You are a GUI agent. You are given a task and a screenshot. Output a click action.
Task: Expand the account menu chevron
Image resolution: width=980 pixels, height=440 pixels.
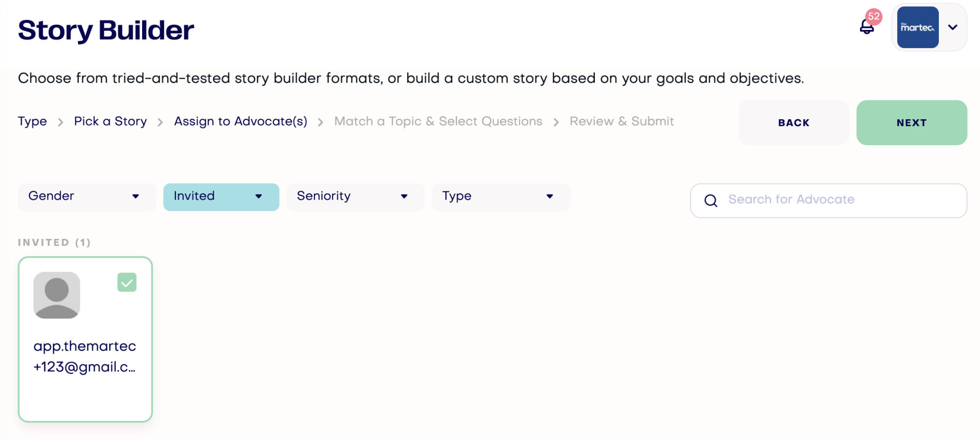pyautogui.click(x=953, y=27)
